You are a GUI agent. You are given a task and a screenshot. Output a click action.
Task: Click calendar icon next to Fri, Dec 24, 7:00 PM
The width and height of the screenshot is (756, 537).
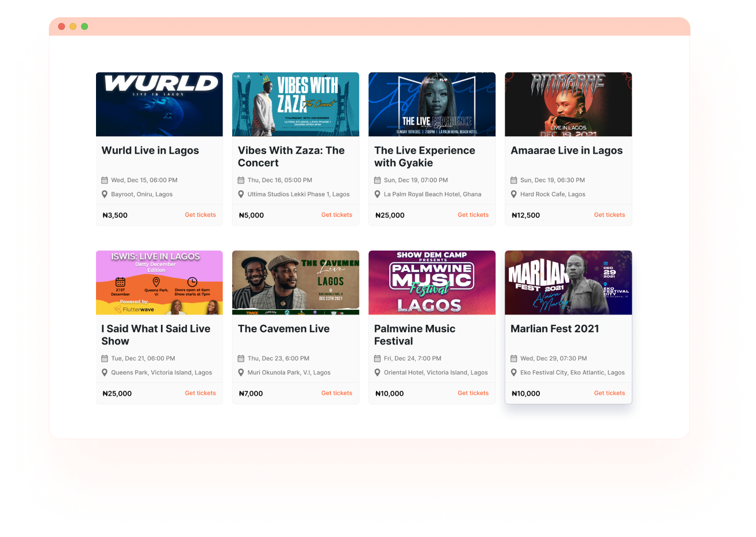tap(377, 358)
